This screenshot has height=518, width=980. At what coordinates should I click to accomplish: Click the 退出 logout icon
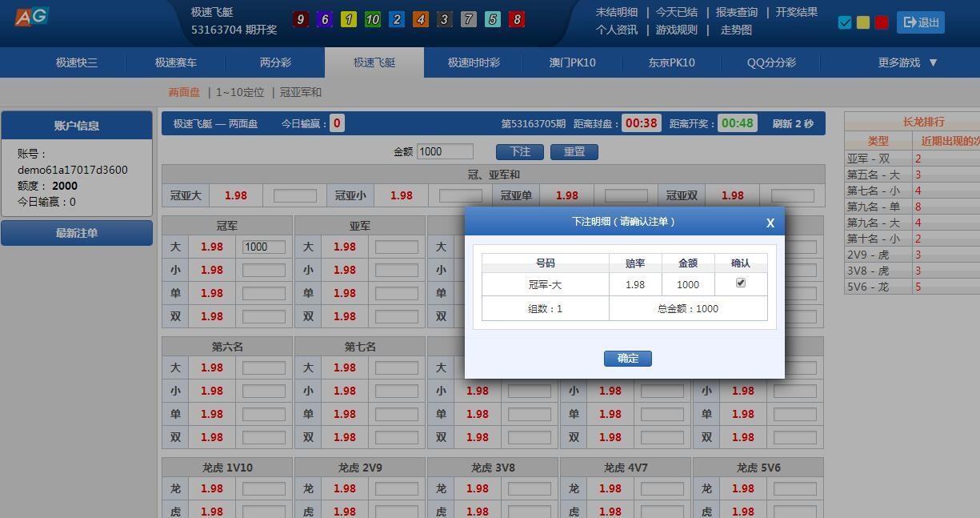tap(920, 22)
